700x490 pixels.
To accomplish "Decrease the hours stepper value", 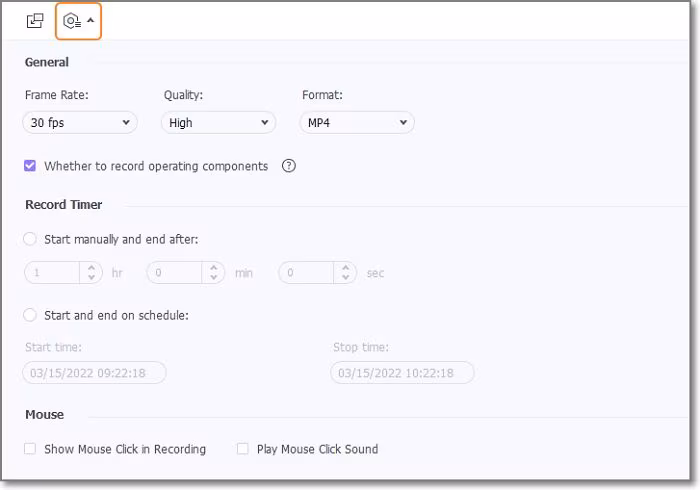I will [x=91, y=277].
